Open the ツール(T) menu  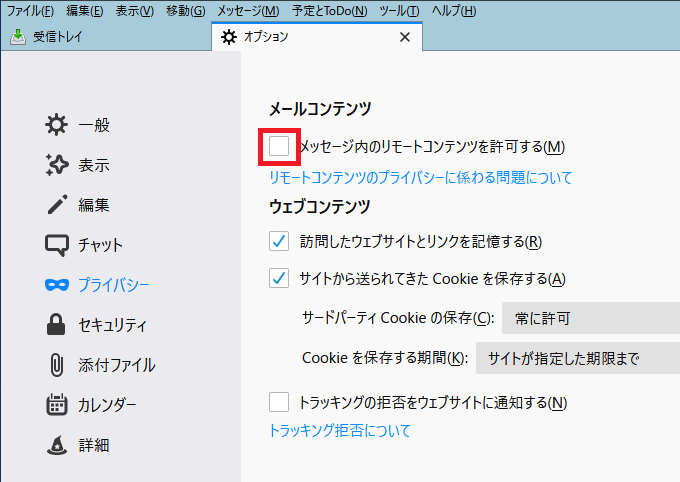399,11
